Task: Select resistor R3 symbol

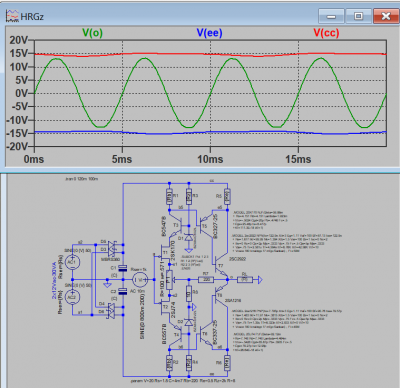Action: point(189,197)
